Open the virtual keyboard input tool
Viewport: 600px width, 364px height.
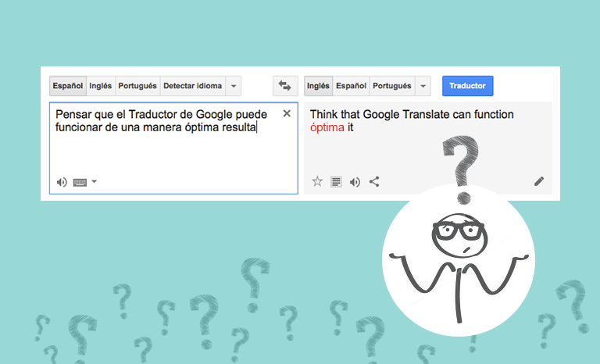coord(80,182)
